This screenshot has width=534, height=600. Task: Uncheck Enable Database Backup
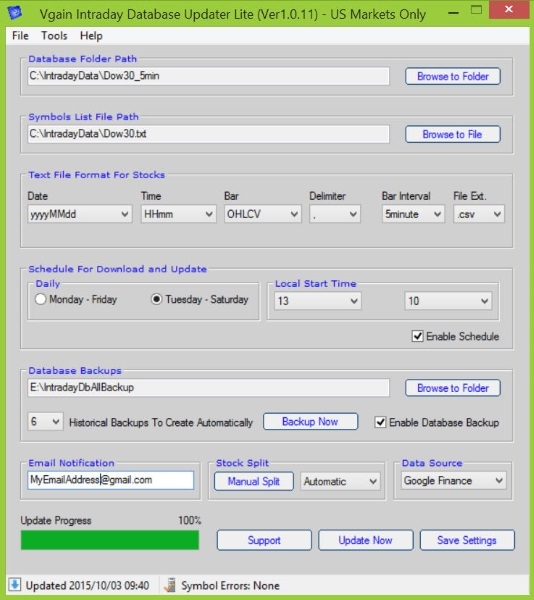pos(380,422)
